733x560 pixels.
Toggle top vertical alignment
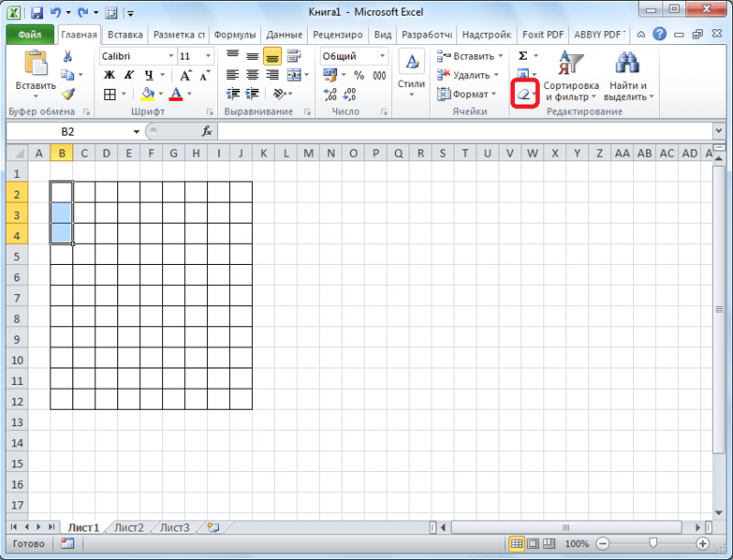233,56
